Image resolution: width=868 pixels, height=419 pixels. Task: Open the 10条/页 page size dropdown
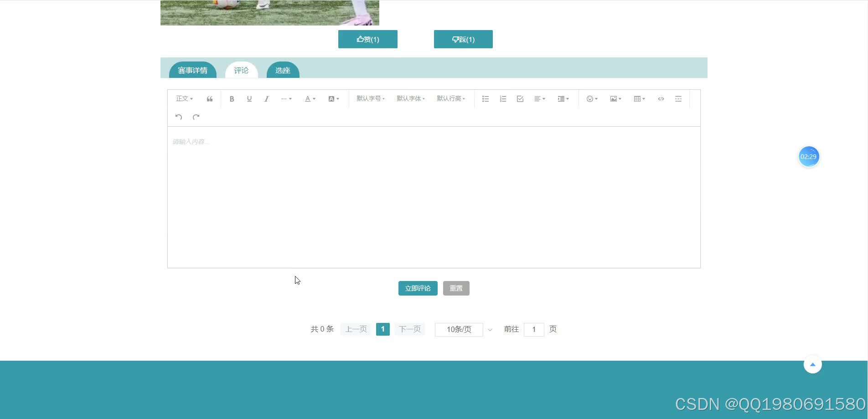(465, 329)
